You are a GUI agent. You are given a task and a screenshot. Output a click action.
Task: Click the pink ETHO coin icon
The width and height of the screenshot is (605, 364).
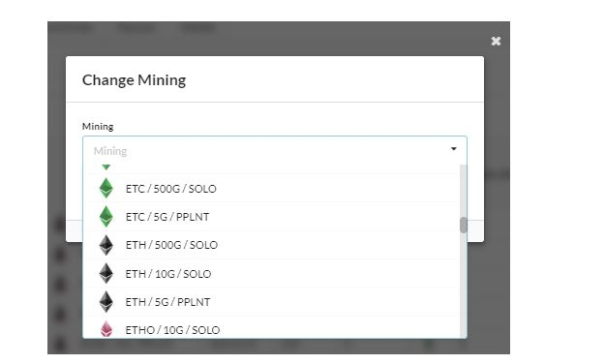106,329
